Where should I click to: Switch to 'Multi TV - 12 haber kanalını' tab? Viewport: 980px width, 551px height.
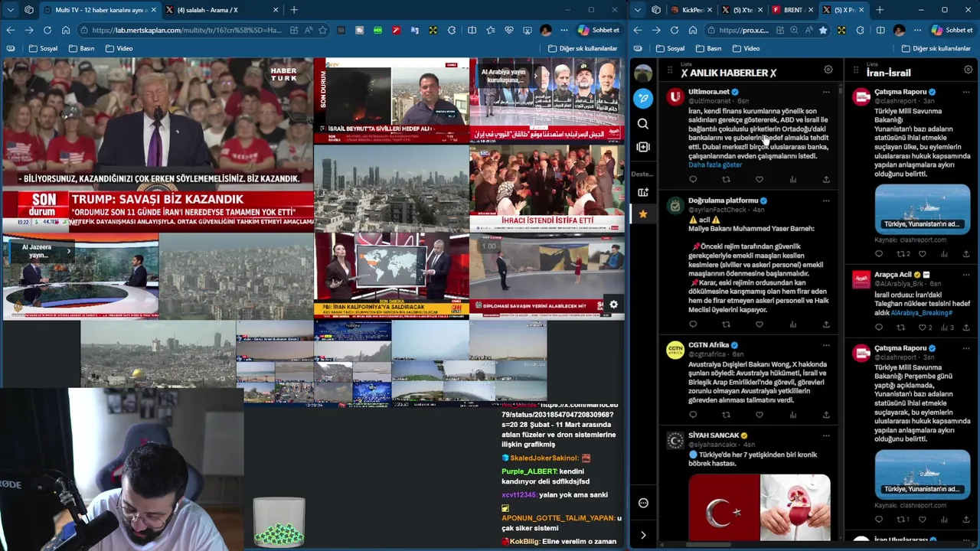pos(100,10)
